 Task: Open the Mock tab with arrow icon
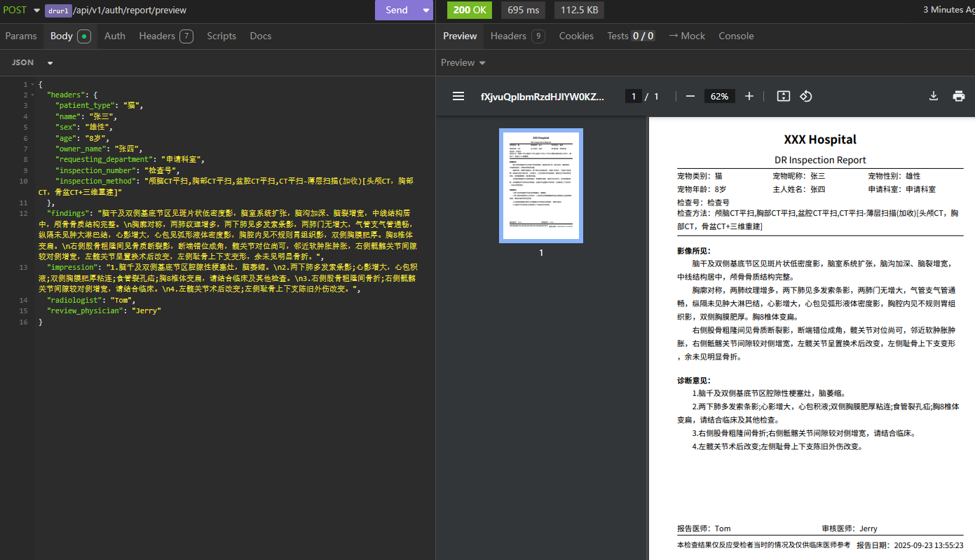click(x=686, y=36)
